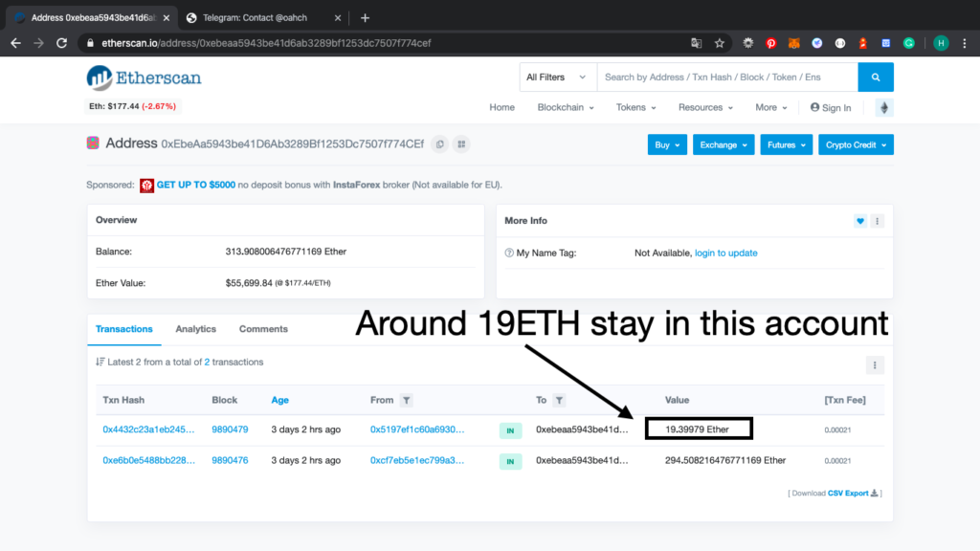Go back with the browser arrow
The height and width of the screenshot is (551, 980).
point(15,43)
